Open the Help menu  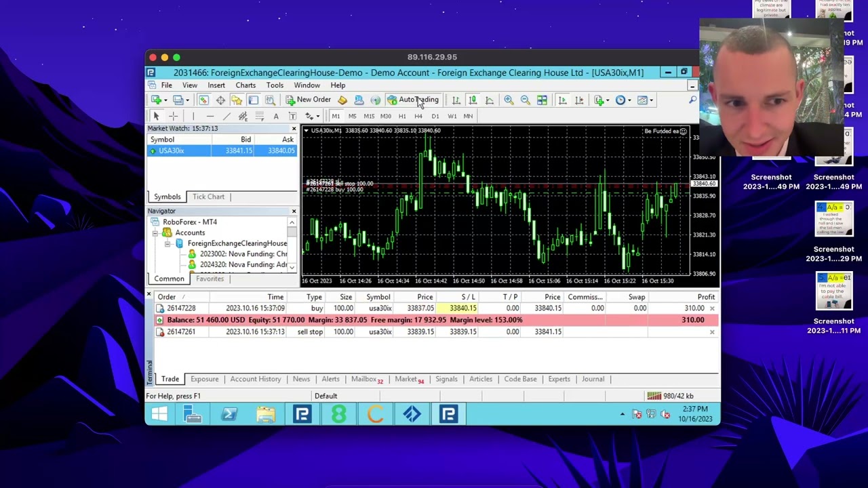338,85
